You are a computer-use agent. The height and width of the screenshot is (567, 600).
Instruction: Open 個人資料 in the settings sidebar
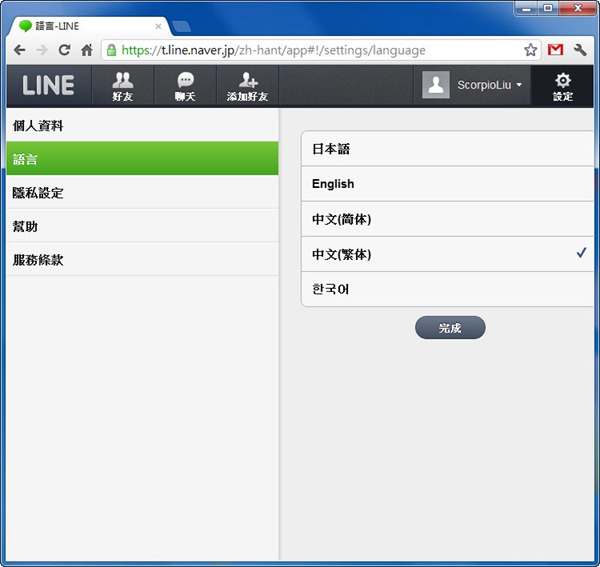142,125
